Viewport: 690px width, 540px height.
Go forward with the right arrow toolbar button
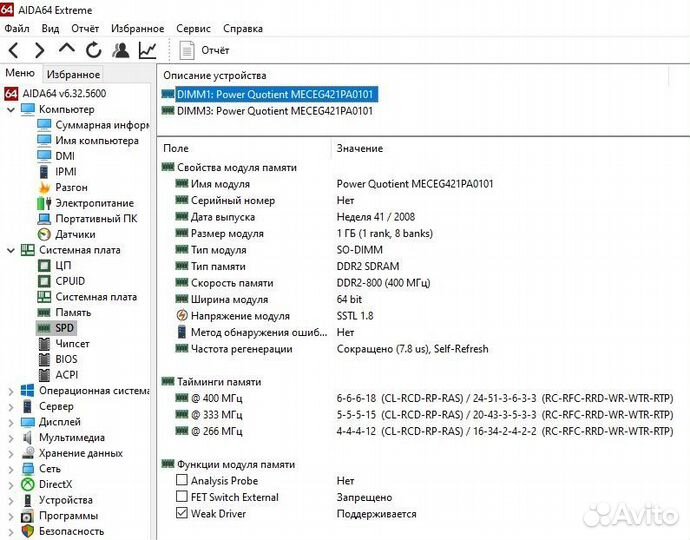pos(40,50)
